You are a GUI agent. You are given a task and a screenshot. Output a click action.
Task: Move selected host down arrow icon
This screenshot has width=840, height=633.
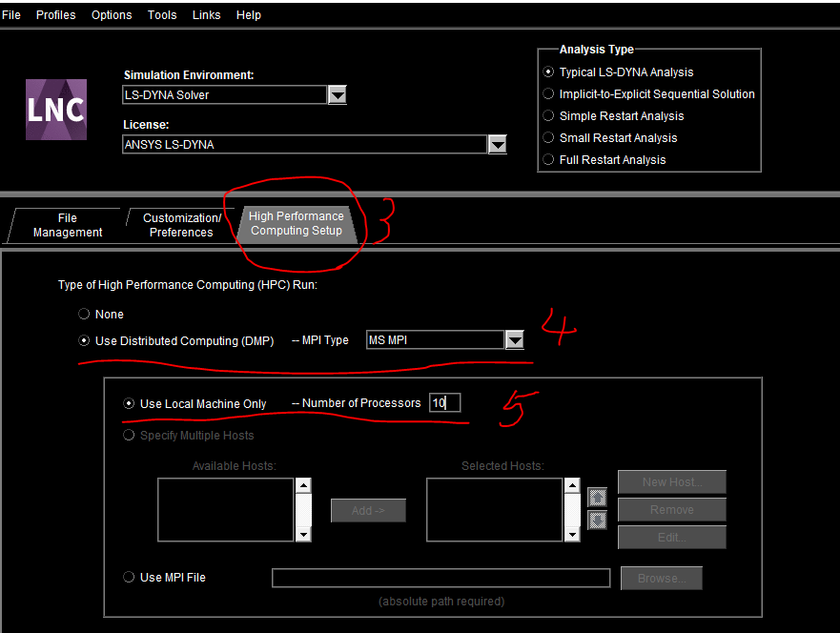(597, 520)
